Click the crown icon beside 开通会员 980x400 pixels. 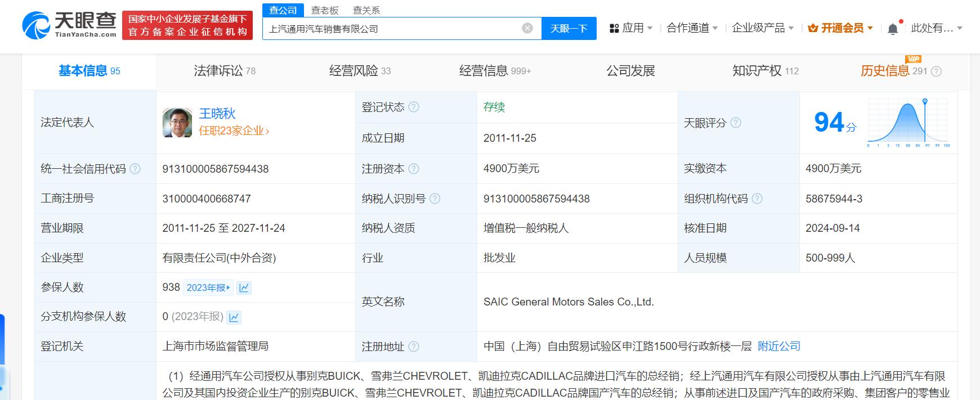[813, 28]
